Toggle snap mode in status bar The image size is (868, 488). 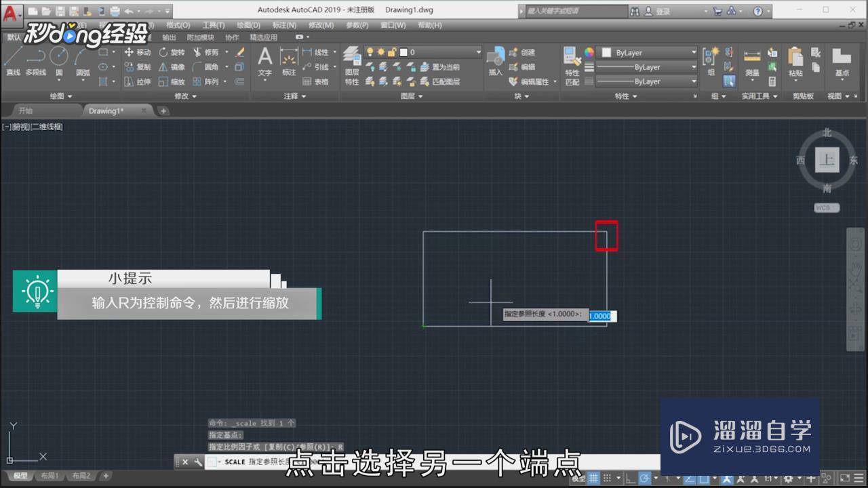pos(608,479)
